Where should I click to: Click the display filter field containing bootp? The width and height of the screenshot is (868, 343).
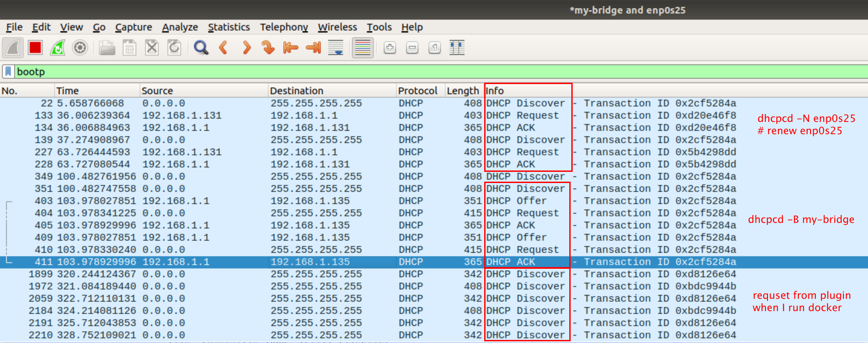tap(441, 72)
